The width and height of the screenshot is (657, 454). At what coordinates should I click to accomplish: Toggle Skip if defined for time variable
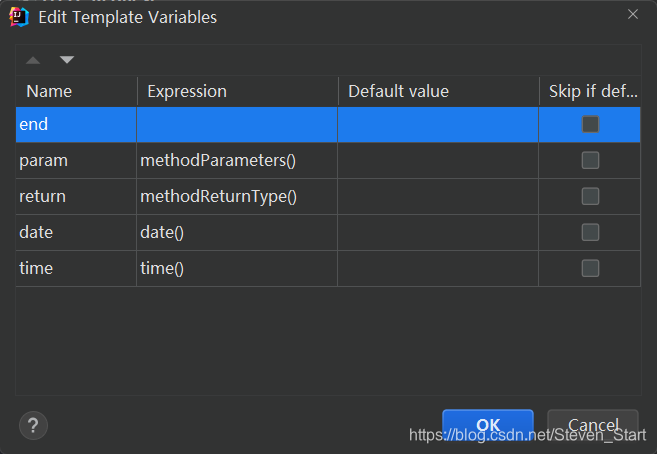(590, 268)
